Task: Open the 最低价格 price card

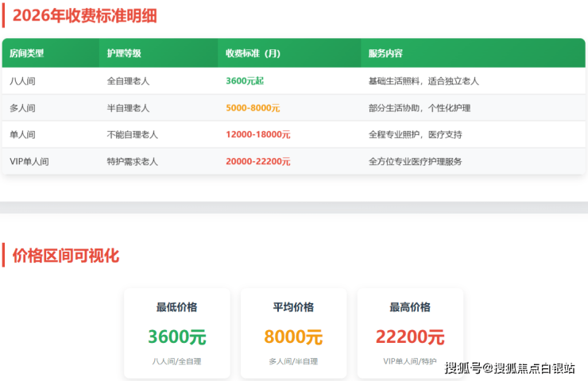Action: tap(177, 333)
